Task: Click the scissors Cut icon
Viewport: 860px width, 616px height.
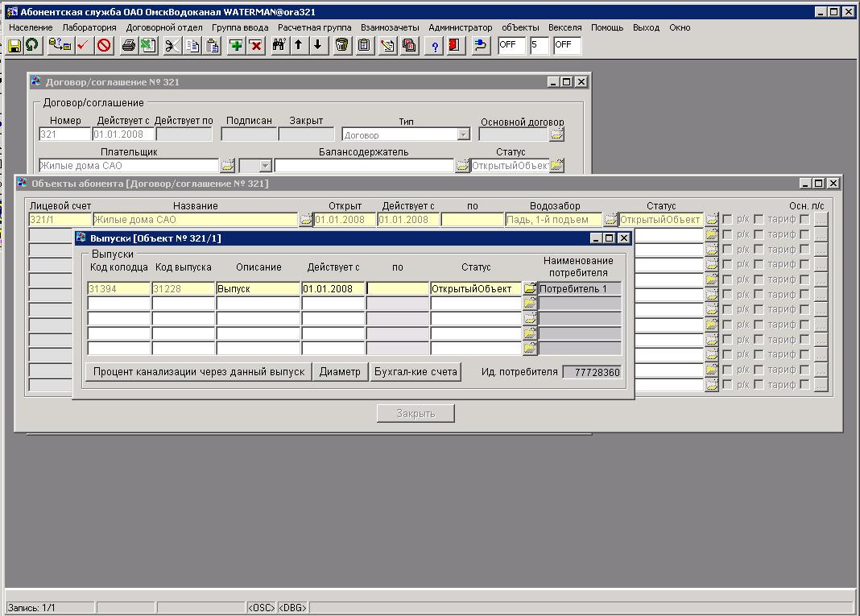Action: (x=172, y=45)
